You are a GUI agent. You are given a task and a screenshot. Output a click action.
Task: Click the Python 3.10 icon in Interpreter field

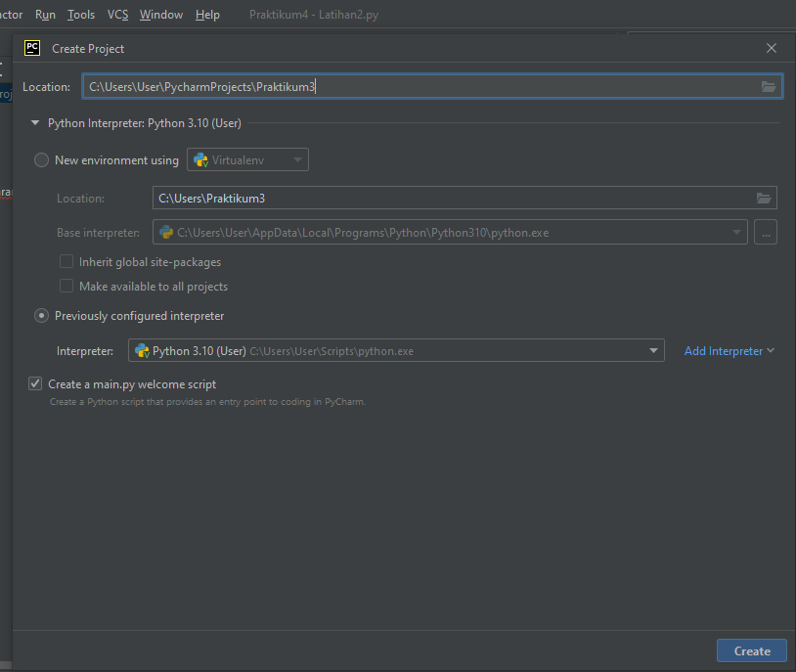pos(142,350)
